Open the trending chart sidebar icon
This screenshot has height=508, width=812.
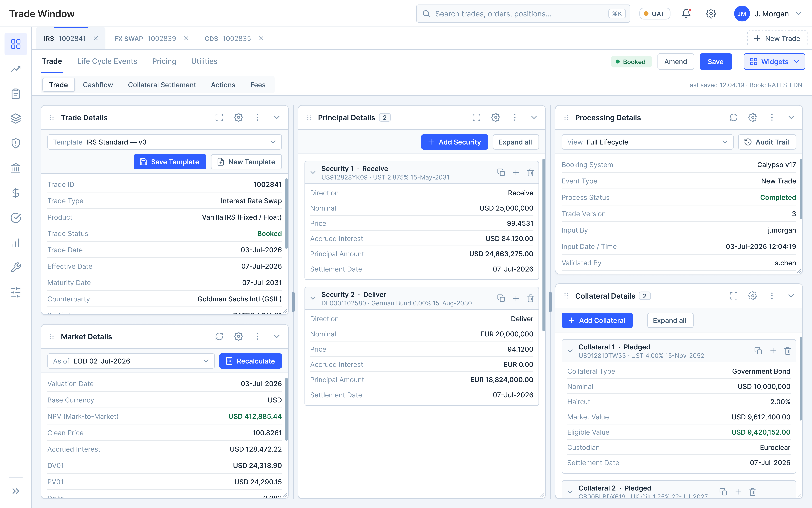point(16,69)
